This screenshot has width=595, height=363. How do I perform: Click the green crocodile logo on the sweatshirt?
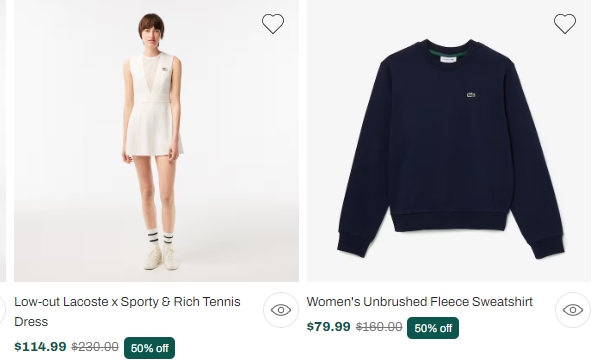tap(471, 95)
